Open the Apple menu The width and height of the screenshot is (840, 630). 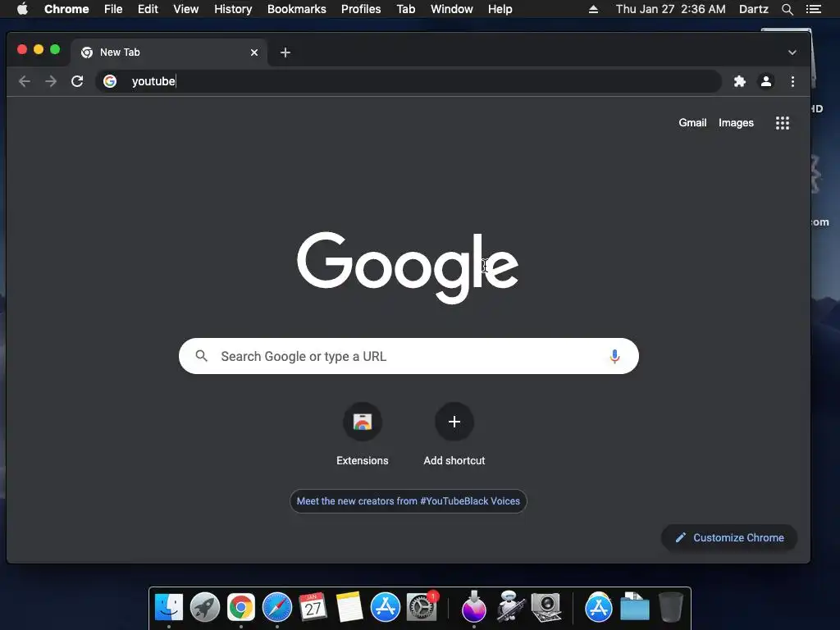coord(22,9)
